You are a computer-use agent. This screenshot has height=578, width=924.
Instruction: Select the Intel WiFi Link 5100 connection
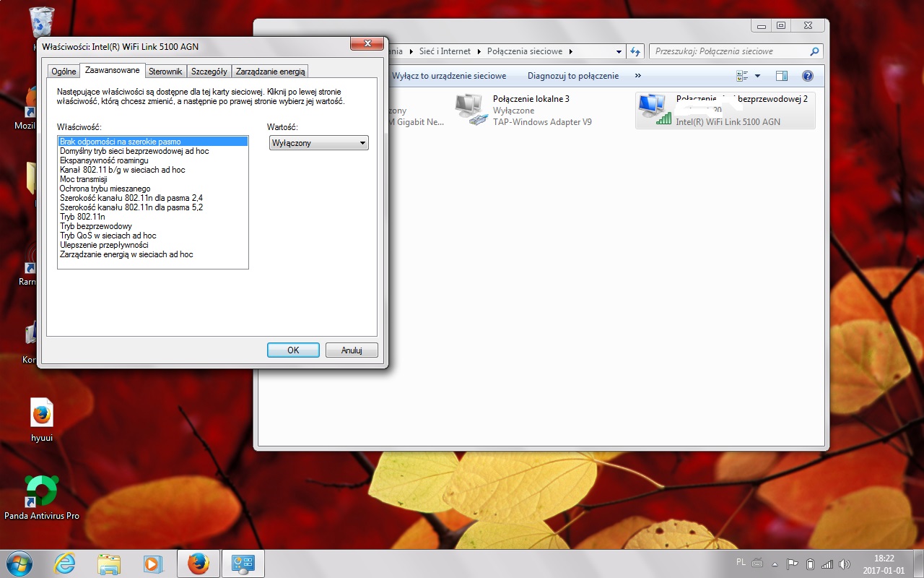725,111
